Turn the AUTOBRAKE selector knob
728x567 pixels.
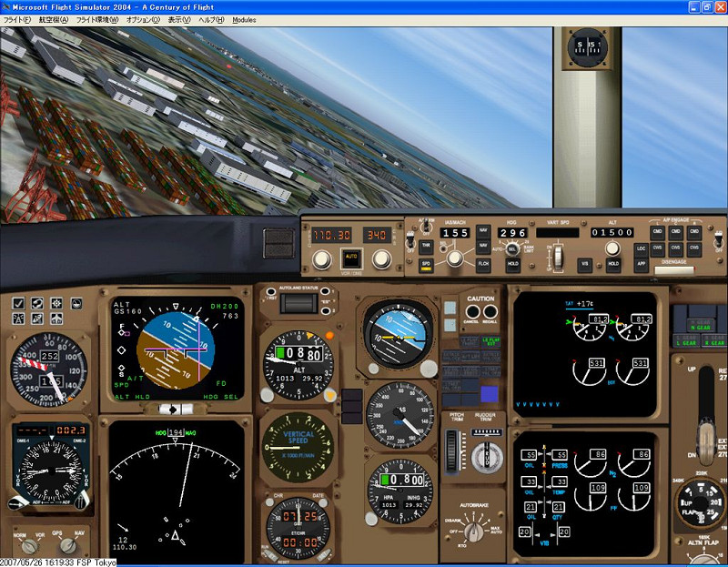tap(473, 532)
